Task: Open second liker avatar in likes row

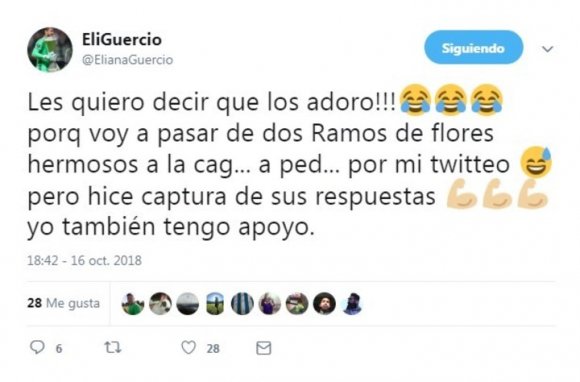Action: point(160,304)
